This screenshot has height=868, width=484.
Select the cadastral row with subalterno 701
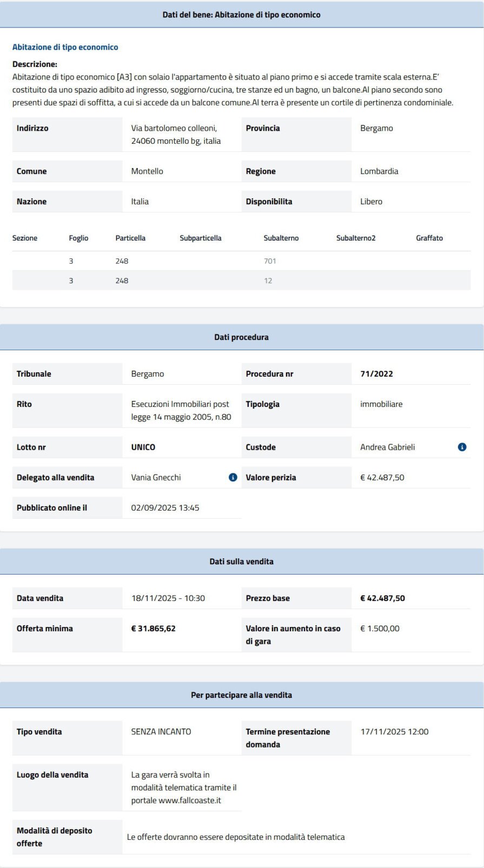241,261
